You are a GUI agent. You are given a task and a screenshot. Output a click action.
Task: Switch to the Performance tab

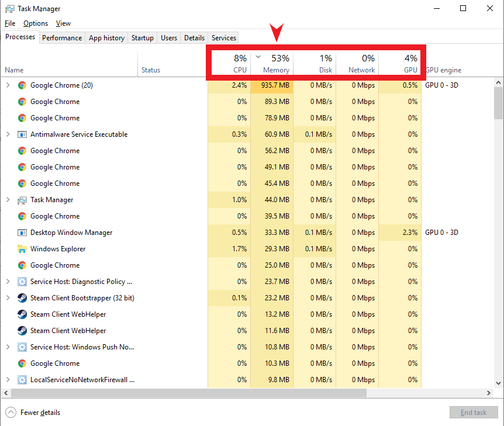(62, 38)
